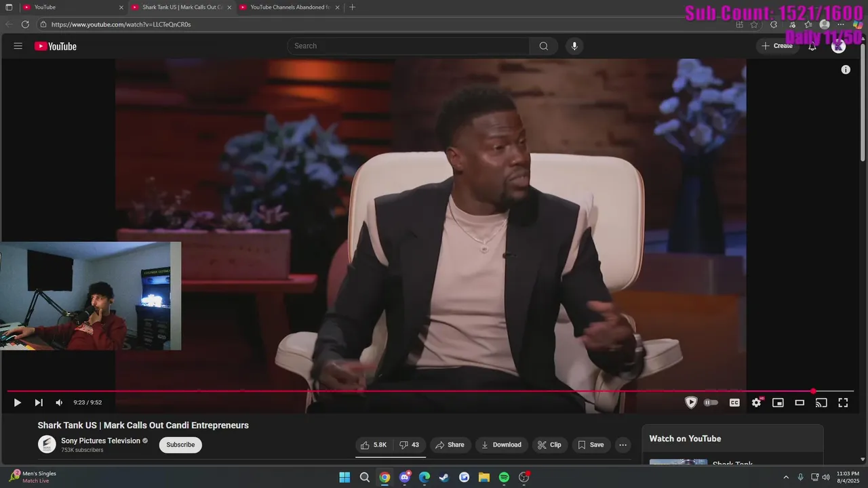This screenshot has height=488, width=868.
Task: Like the video (5.8K)
Action: point(373,445)
